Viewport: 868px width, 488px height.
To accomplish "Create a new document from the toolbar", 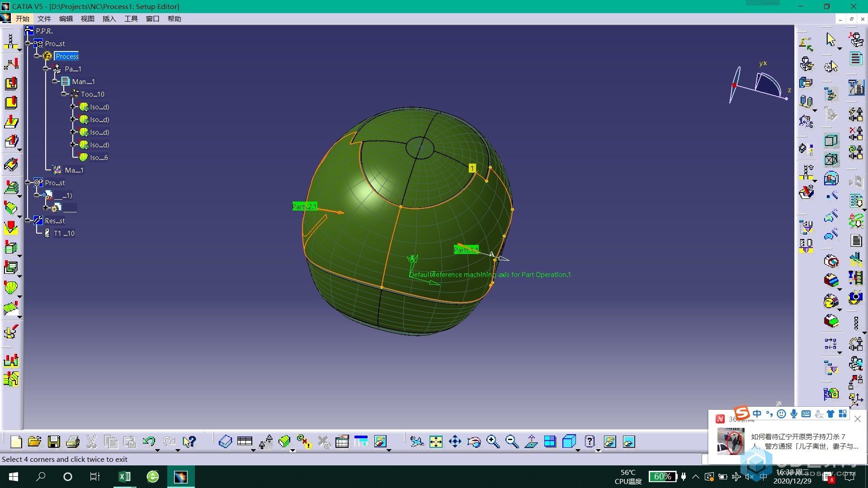I will pos(16,441).
